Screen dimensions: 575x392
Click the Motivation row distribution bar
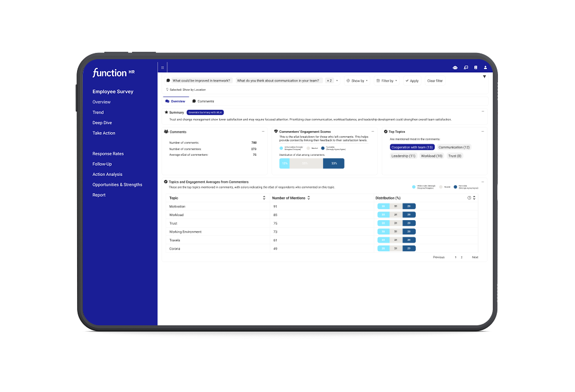tap(396, 206)
